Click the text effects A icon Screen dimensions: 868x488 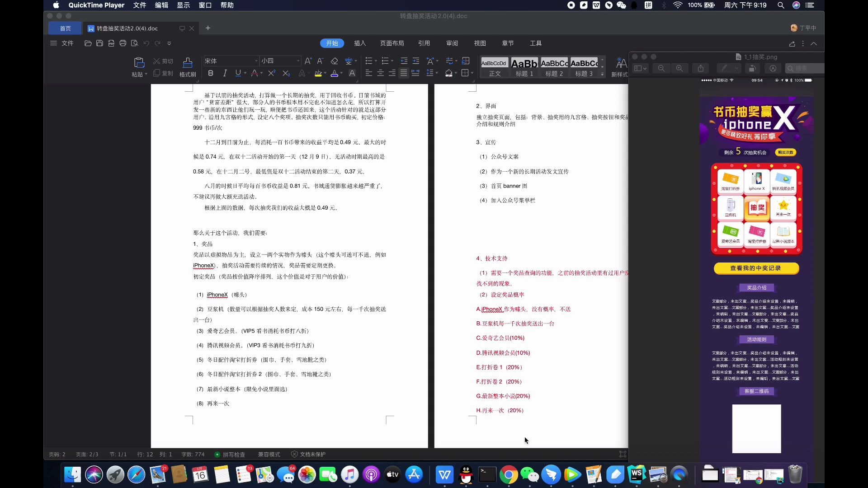pos(302,73)
